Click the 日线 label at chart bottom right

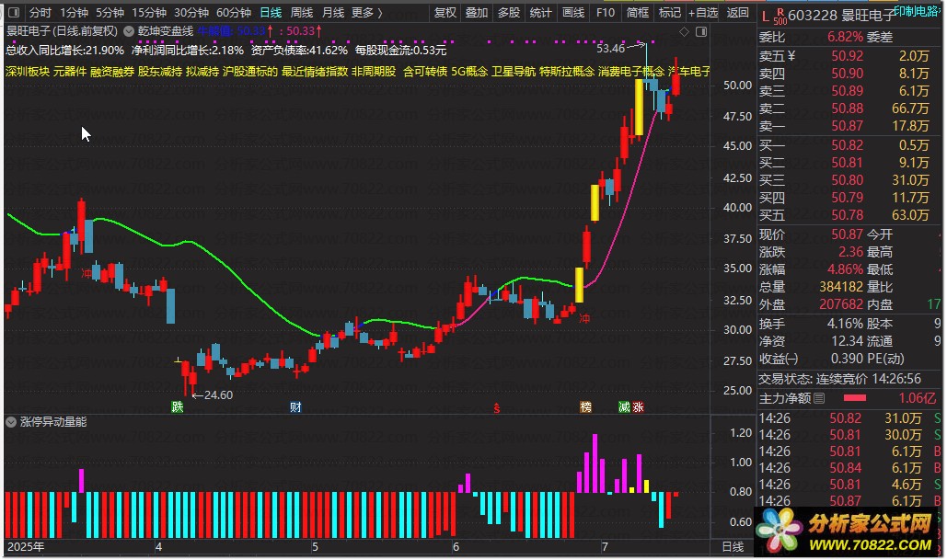[x=733, y=547]
